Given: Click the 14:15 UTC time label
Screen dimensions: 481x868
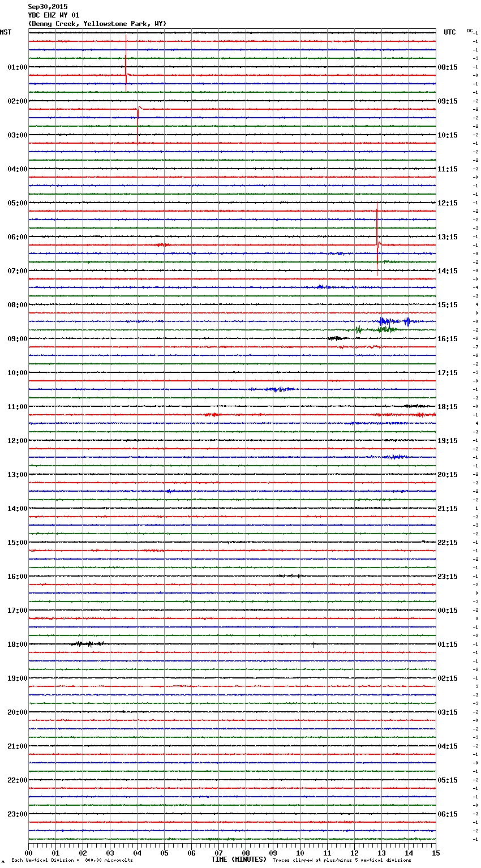Looking at the screenshot, I should coord(448,271).
